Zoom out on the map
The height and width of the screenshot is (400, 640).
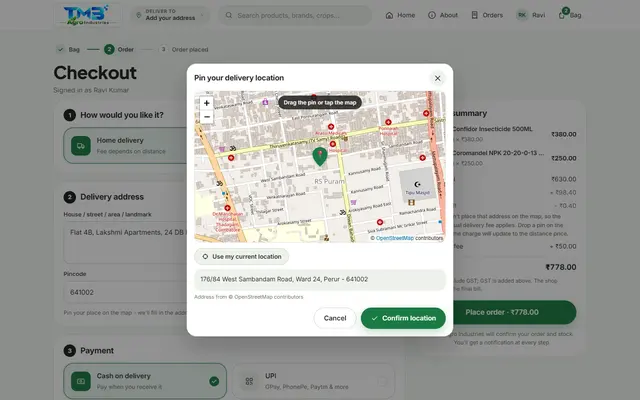click(207, 117)
